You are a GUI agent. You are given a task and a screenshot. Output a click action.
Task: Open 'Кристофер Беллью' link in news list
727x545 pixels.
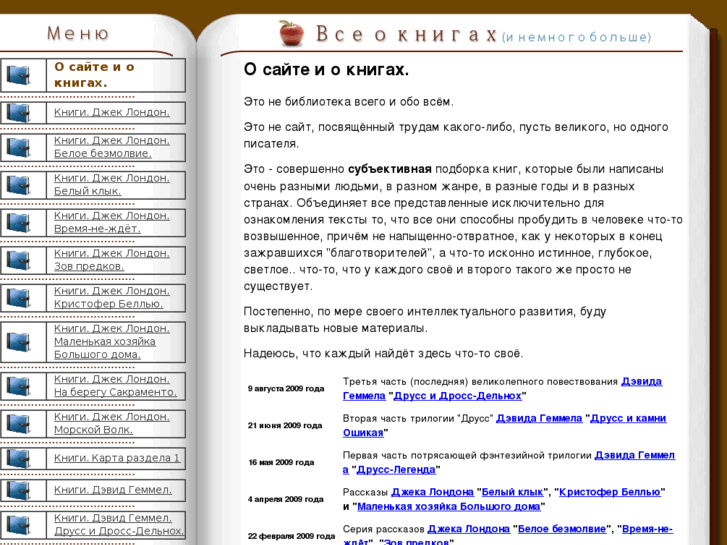tap(610, 492)
